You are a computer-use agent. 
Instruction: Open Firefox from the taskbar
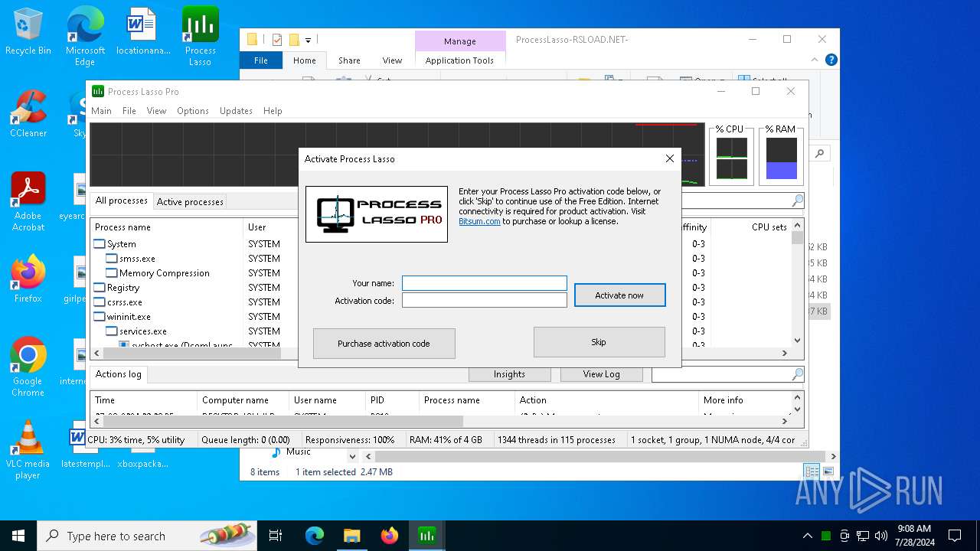pos(389,536)
